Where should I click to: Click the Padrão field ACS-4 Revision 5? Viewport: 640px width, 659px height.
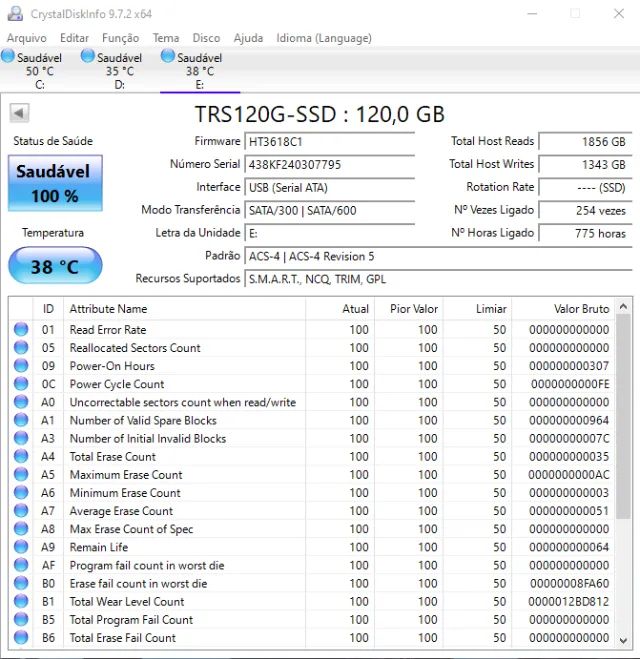(438, 256)
